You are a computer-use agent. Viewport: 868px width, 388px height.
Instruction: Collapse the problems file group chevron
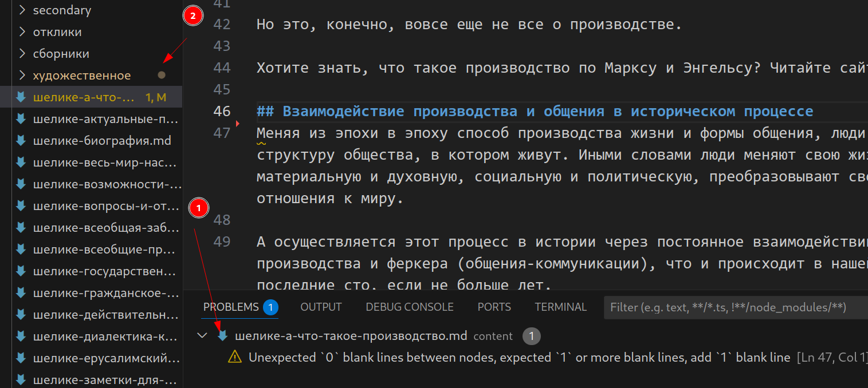click(202, 336)
